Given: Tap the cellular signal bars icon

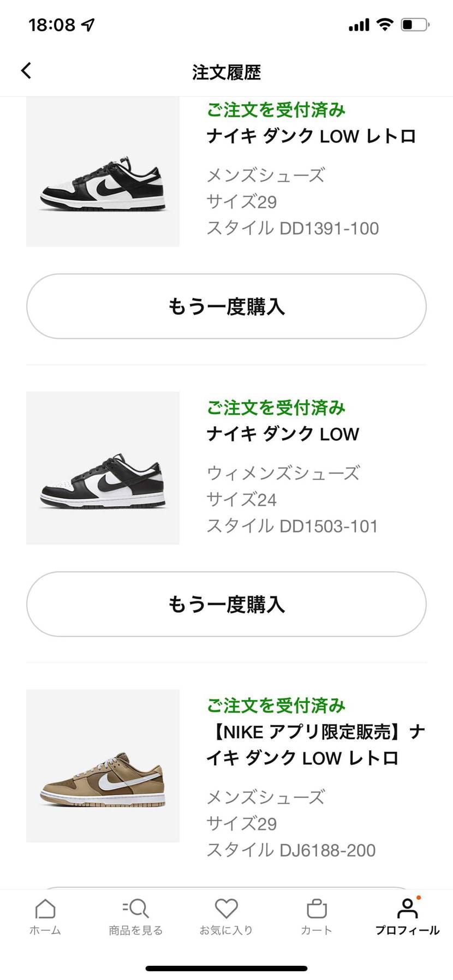Looking at the screenshot, I should [359, 25].
